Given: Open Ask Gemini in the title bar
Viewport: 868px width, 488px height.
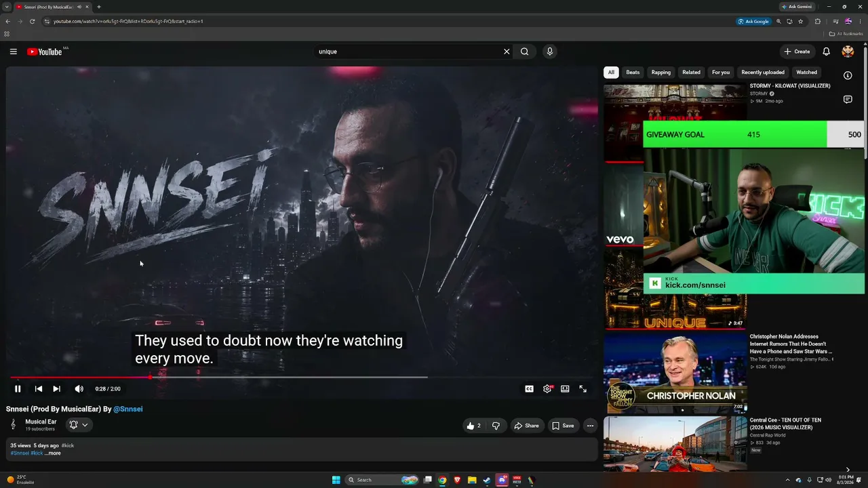Looking at the screenshot, I should (797, 7).
